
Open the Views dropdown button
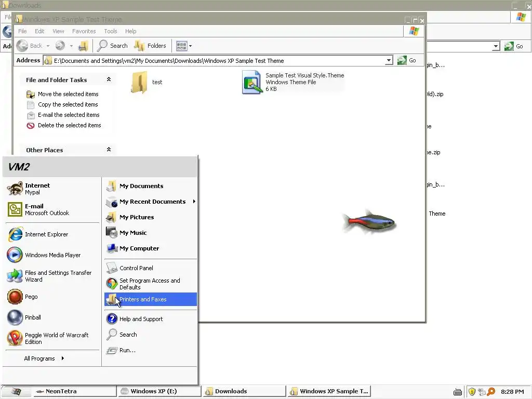pyautogui.click(x=183, y=46)
